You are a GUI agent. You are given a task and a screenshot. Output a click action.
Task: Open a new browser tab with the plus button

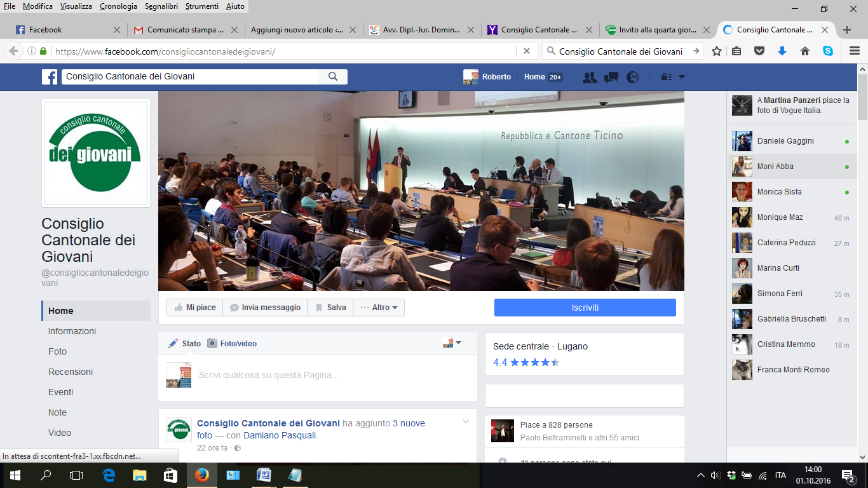tap(846, 30)
